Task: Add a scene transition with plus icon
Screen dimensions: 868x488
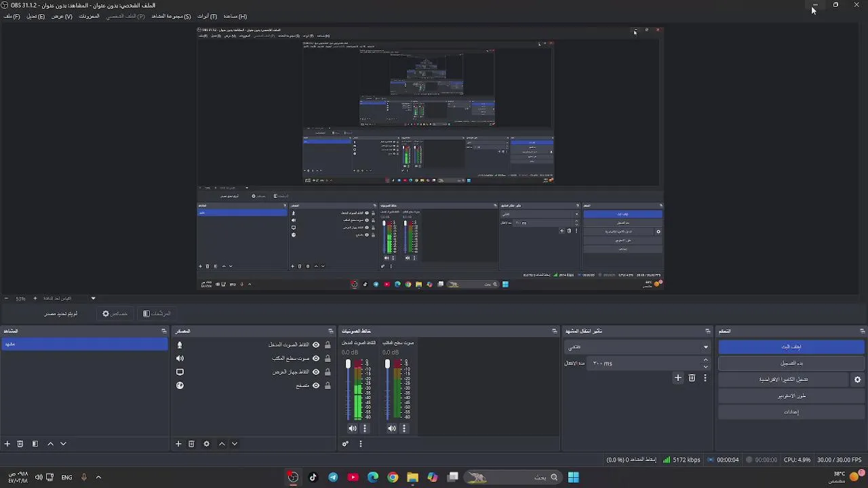Action: coord(678,378)
